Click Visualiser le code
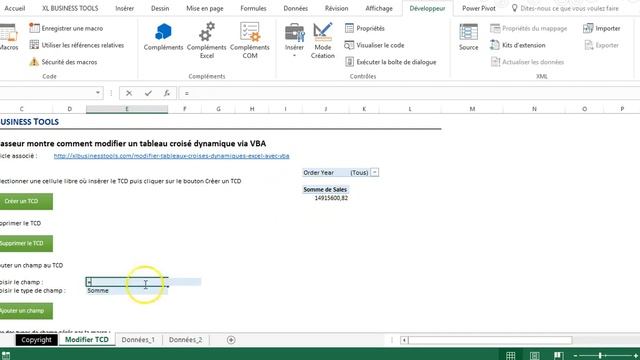640x360 pixels. 374,45
